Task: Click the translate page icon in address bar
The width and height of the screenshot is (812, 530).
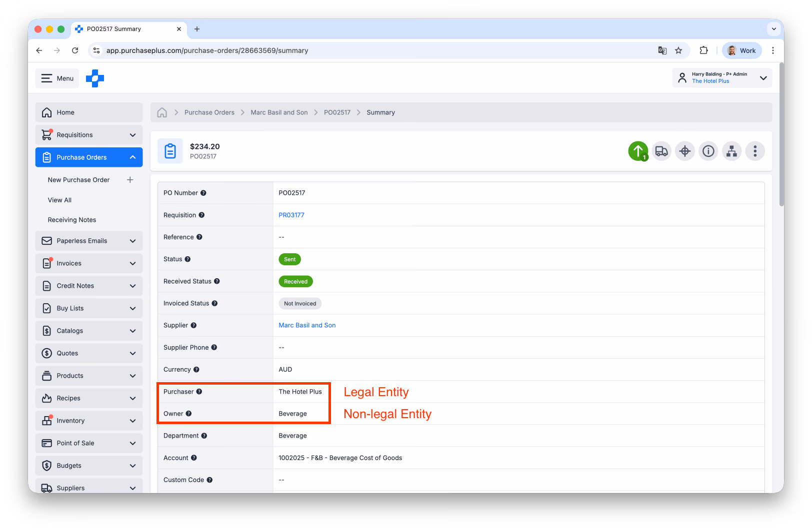Action: (662, 50)
